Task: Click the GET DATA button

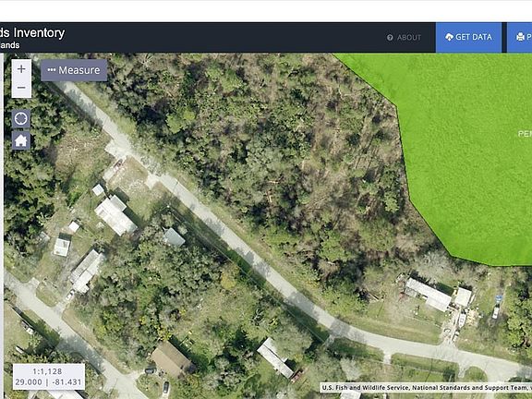Action: click(x=468, y=37)
